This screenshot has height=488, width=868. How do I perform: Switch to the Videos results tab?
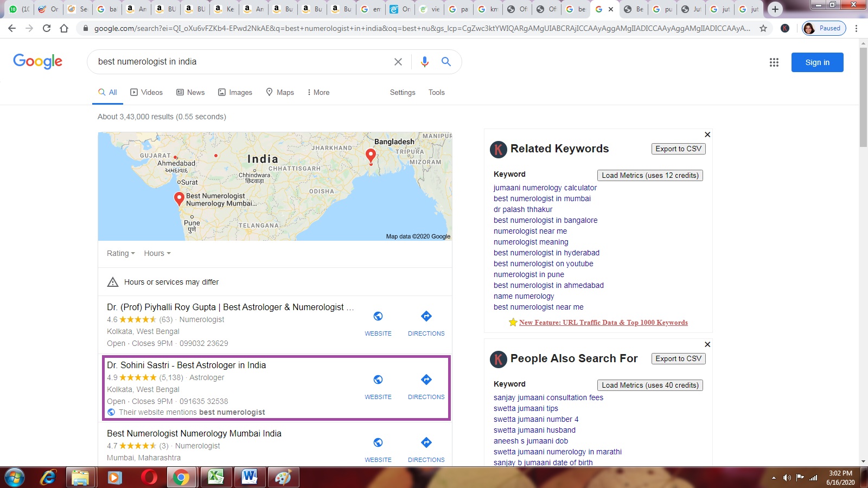tap(146, 92)
